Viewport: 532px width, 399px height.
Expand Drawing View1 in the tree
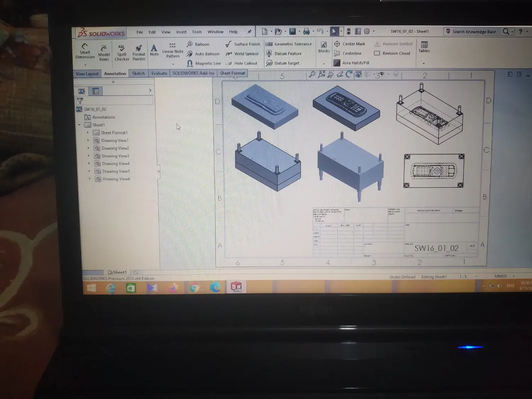(x=88, y=140)
